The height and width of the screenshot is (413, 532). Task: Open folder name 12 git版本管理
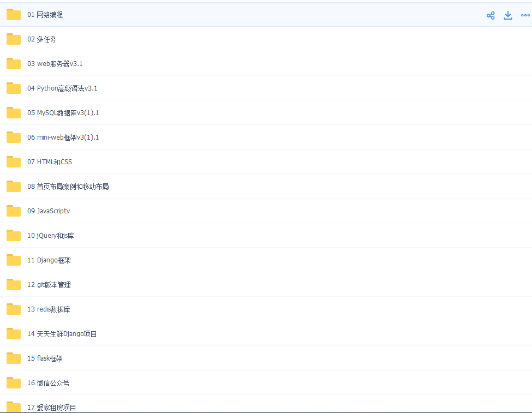[x=49, y=285]
